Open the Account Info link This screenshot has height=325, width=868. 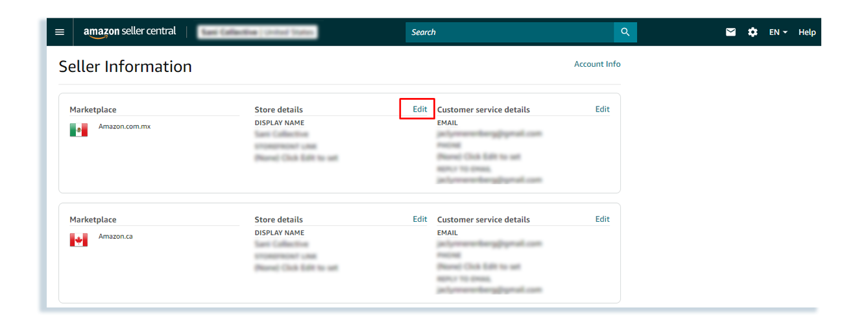click(x=597, y=64)
